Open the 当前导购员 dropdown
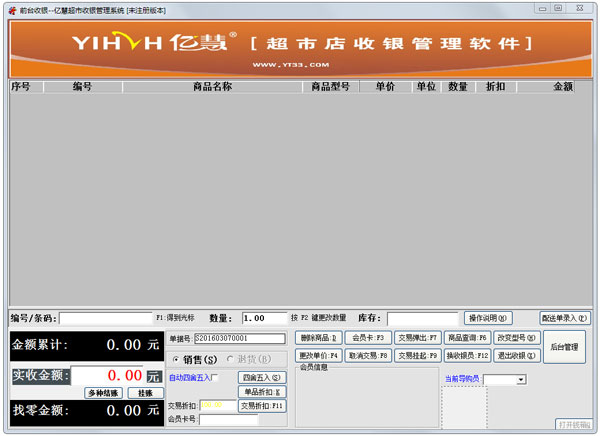The image size is (600, 436). coord(521,380)
